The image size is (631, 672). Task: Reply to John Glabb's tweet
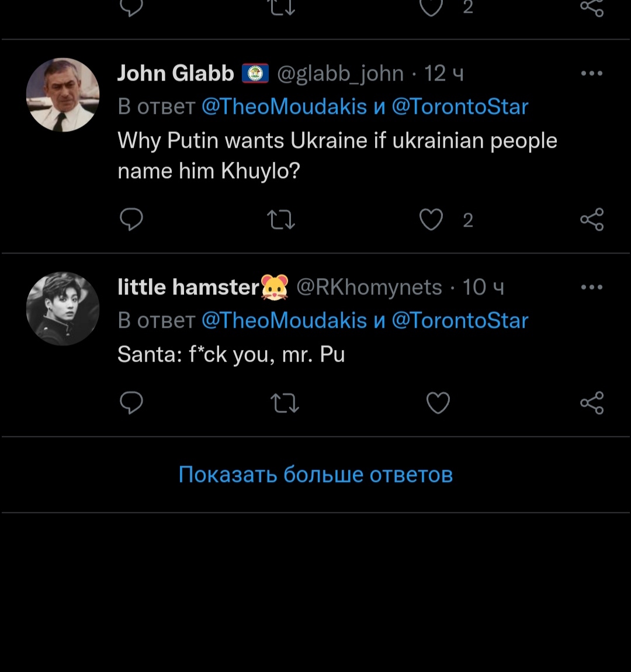coord(131,220)
